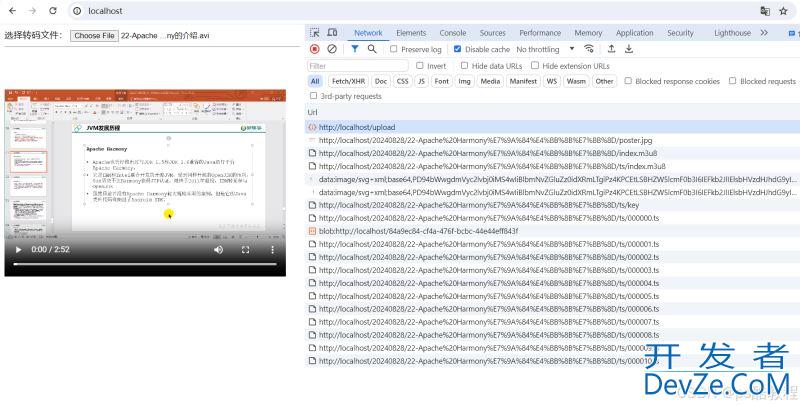Open the Lighthouse tab
The width and height of the screenshot is (800, 406).
(732, 33)
